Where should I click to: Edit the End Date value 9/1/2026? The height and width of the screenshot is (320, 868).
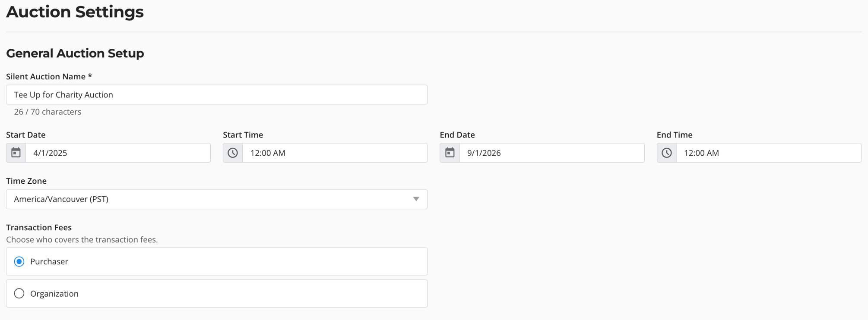[552, 153]
